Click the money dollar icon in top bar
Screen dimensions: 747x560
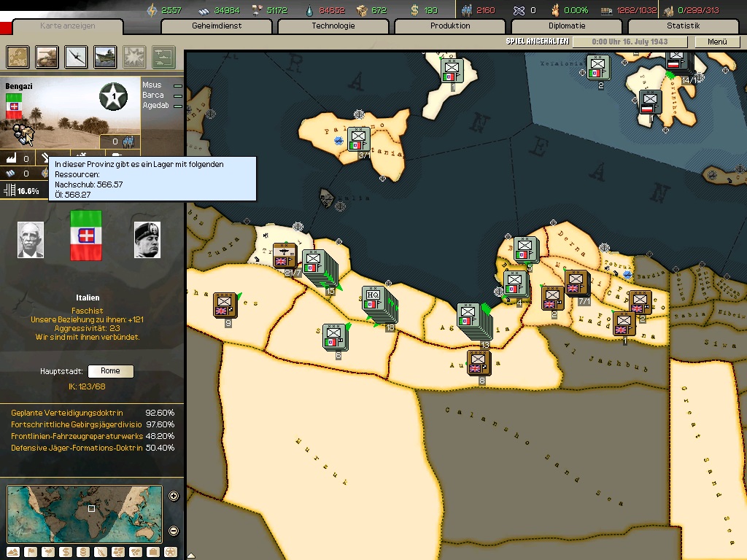415,10
